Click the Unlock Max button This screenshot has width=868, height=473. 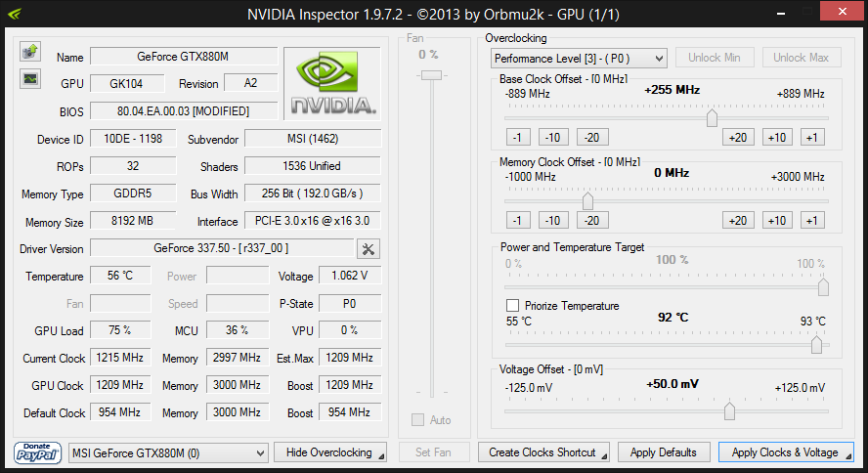pyautogui.click(x=801, y=58)
